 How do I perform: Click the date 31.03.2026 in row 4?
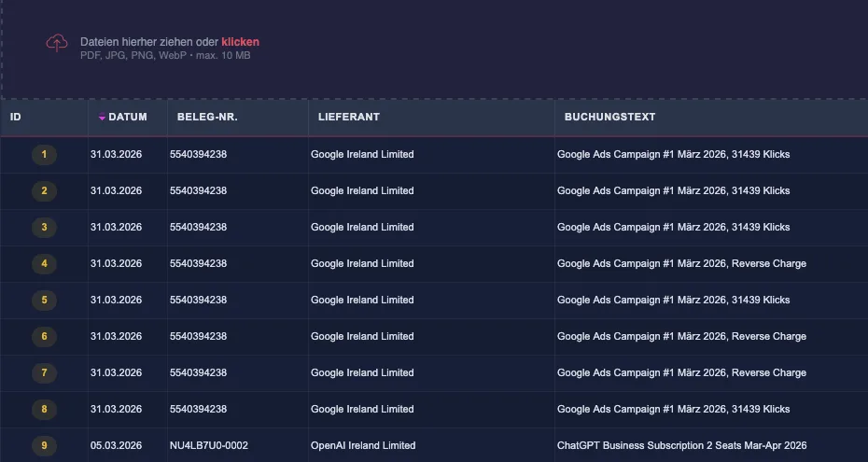pos(117,264)
